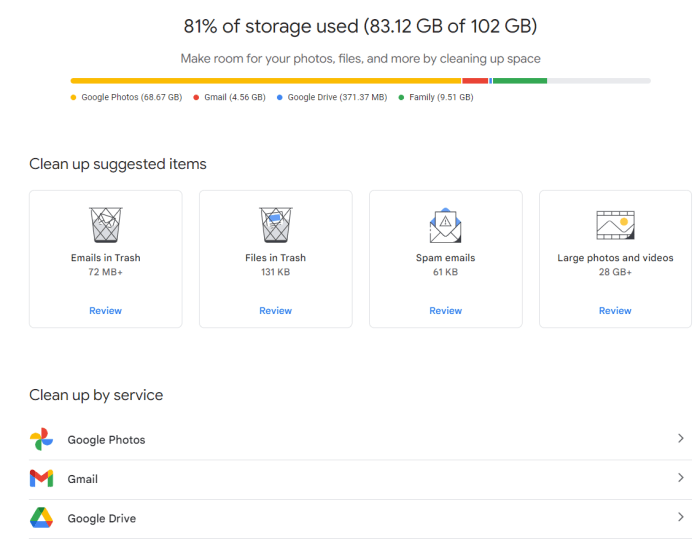700x550 pixels.
Task: Click the Gmail logo icon
Action: point(41,479)
